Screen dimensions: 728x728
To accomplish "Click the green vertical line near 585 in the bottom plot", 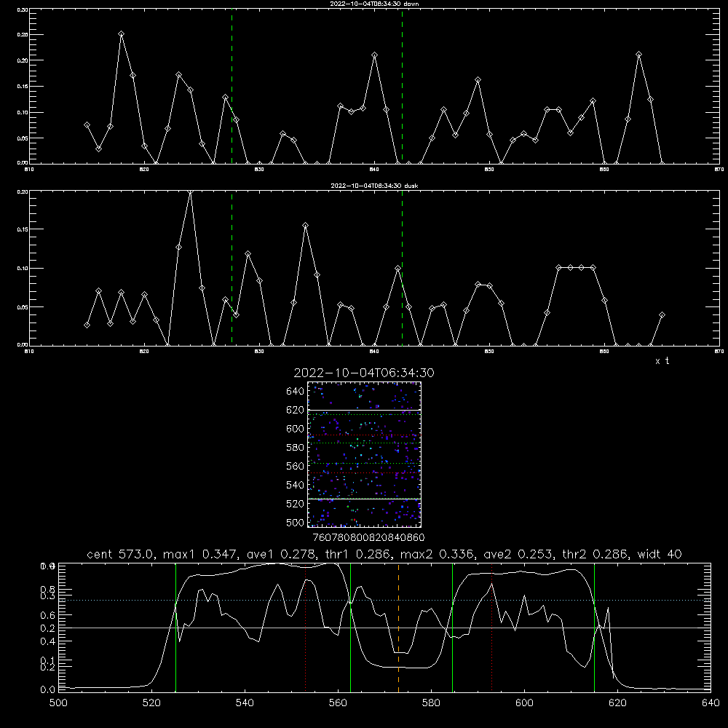I will click(452, 627).
